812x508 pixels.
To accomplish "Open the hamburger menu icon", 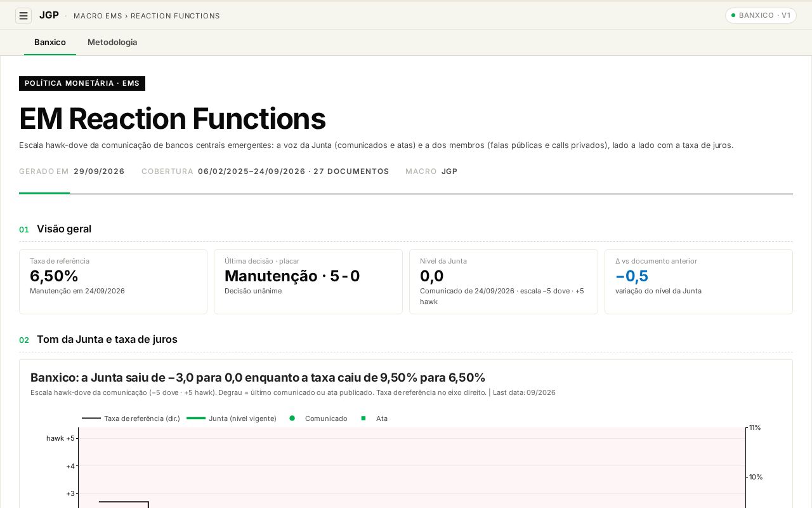I will click(x=23, y=16).
